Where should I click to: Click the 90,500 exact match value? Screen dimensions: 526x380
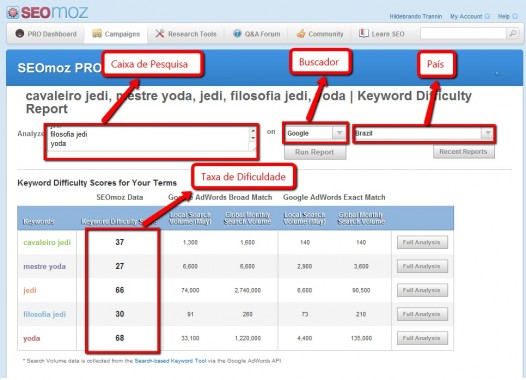click(361, 290)
